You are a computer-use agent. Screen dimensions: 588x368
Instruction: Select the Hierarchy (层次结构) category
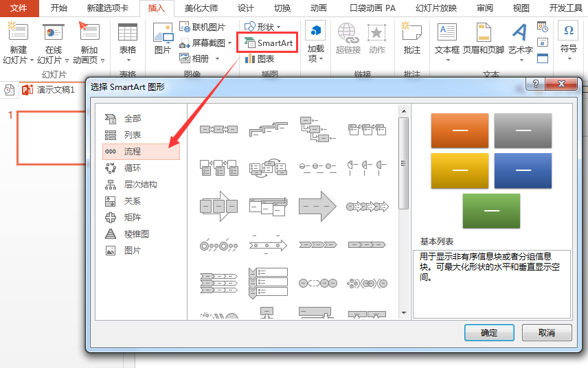coord(141,185)
